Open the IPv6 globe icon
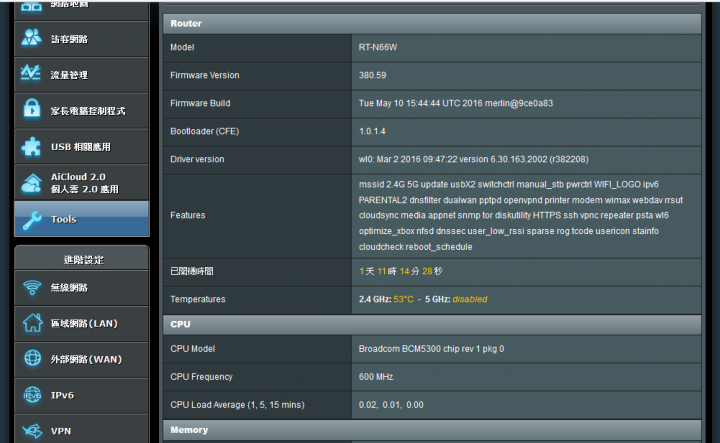This screenshot has width=720, height=443. click(x=32, y=395)
